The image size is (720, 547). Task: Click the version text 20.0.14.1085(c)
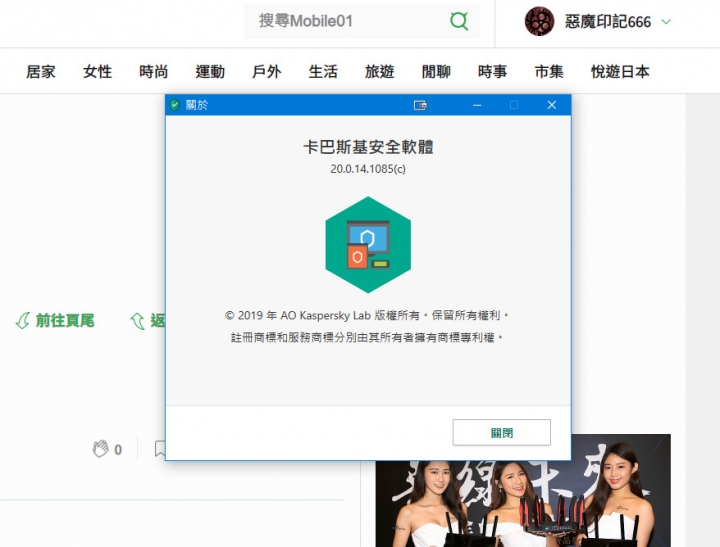coord(368,169)
